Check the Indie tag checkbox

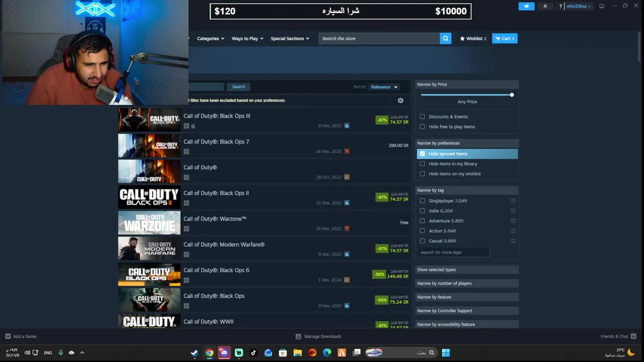(422, 211)
